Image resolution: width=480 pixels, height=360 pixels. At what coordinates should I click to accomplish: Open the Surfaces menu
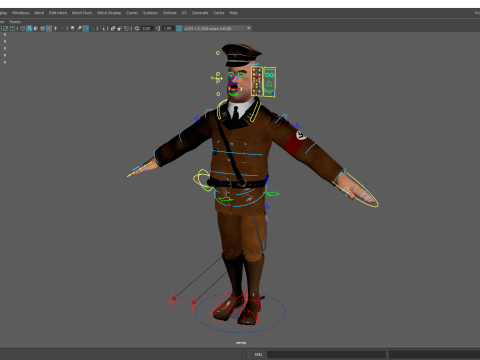point(151,13)
